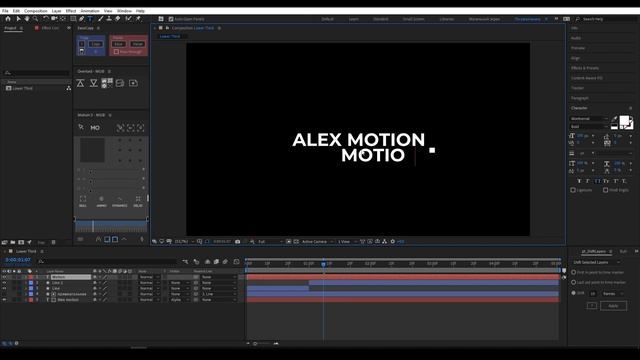
Task: Click the ease-in triangle icon in the Overlord panel
Action: click(x=80, y=83)
